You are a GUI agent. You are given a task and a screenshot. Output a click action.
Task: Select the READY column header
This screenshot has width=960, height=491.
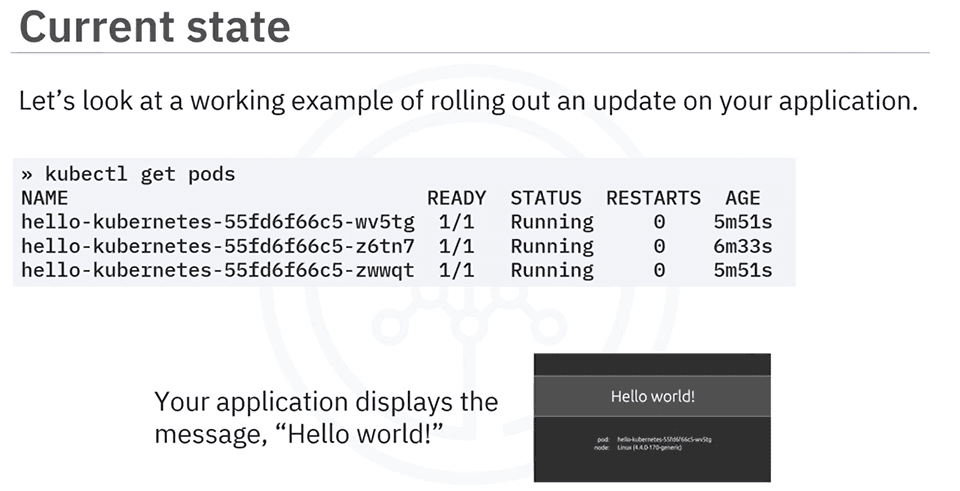tap(456, 198)
